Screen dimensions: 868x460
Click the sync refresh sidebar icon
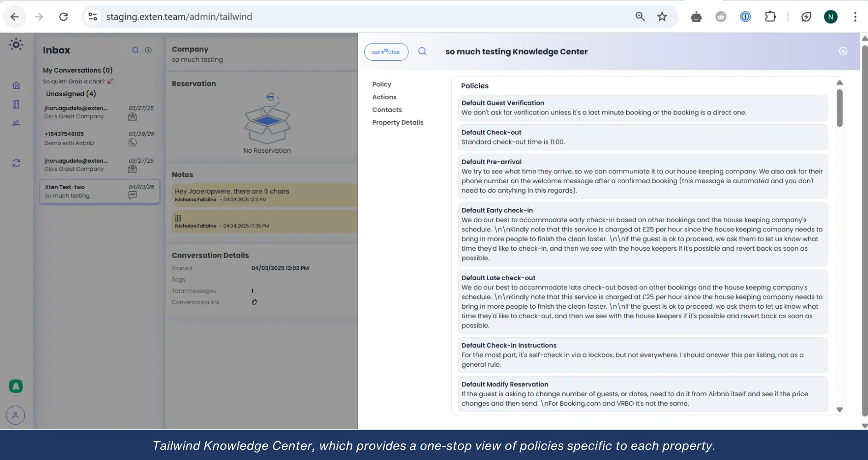point(16,163)
